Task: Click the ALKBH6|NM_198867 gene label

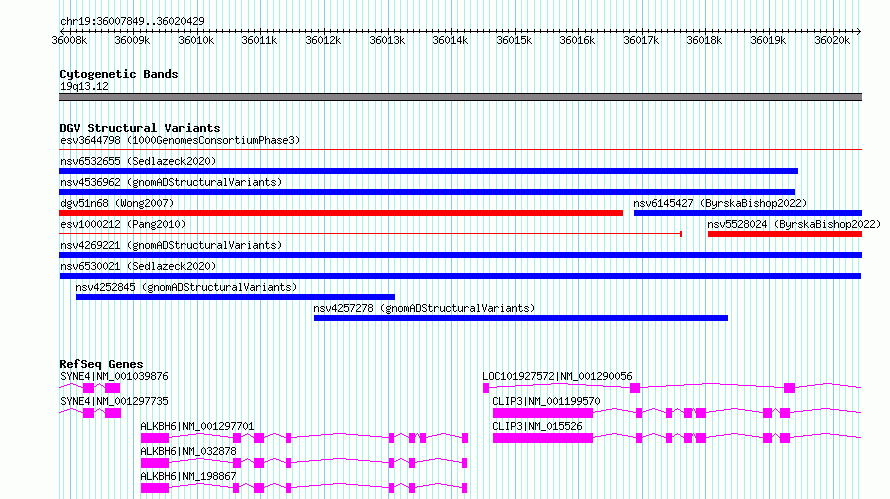Action: pos(188,476)
